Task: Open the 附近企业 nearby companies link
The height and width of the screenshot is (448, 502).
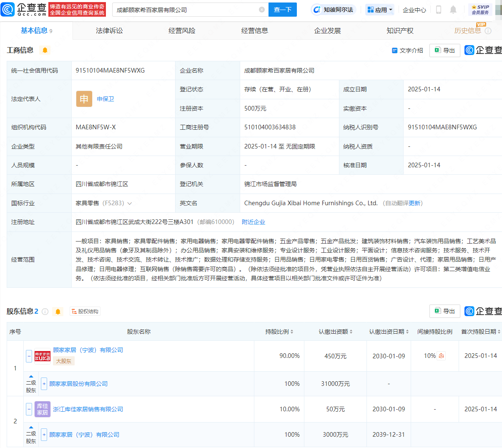Action: [254, 222]
